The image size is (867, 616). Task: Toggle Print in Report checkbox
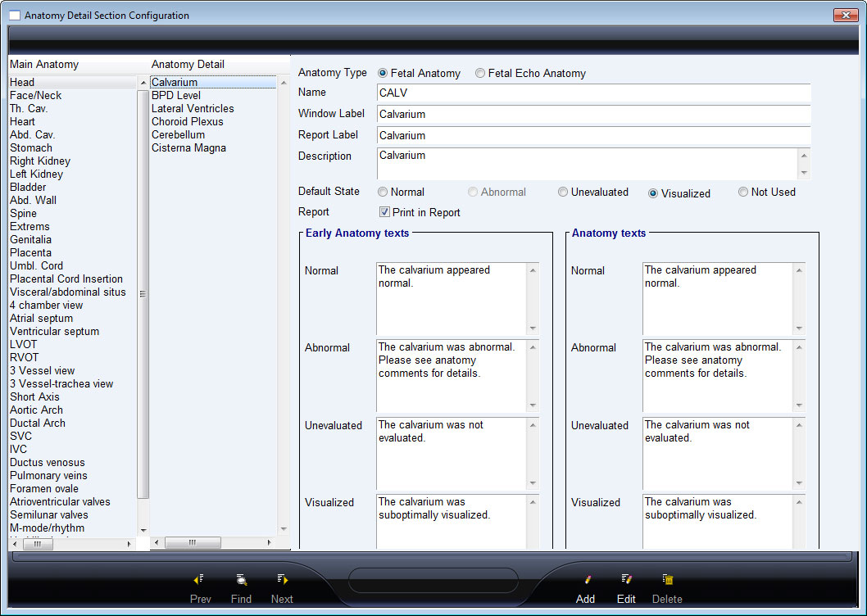384,212
